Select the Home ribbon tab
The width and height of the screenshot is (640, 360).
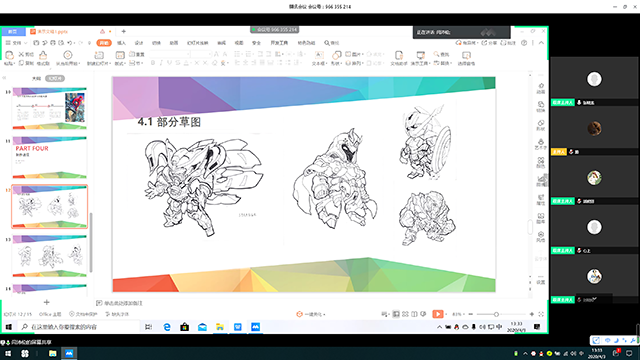pyautogui.click(x=104, y=43)
